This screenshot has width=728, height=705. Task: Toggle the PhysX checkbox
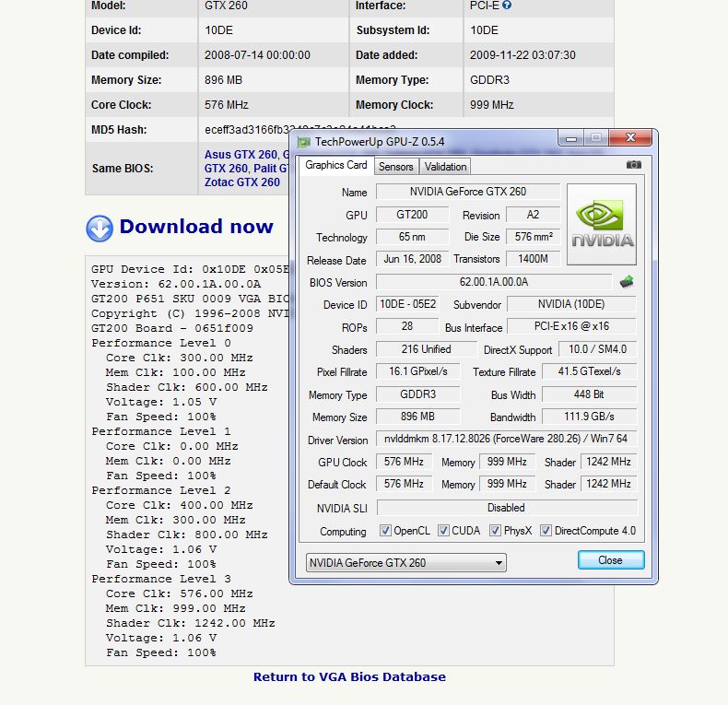496,531
